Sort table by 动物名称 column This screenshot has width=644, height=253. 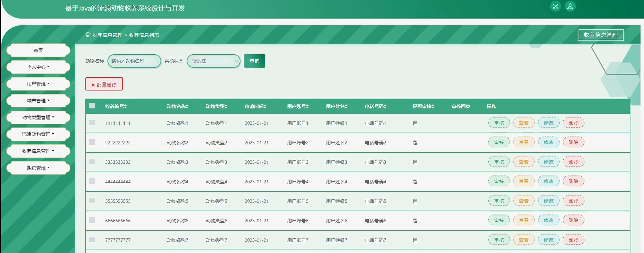point(187,107)
